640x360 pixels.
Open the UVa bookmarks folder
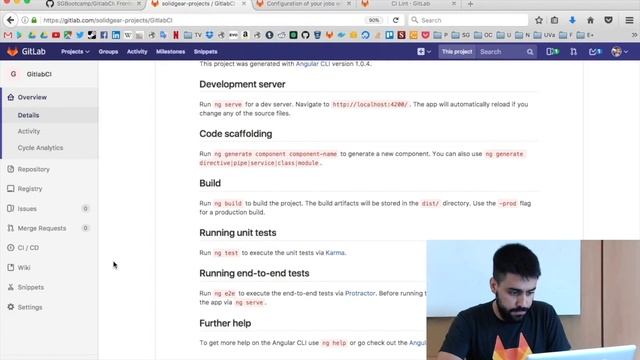pos(544,35)
